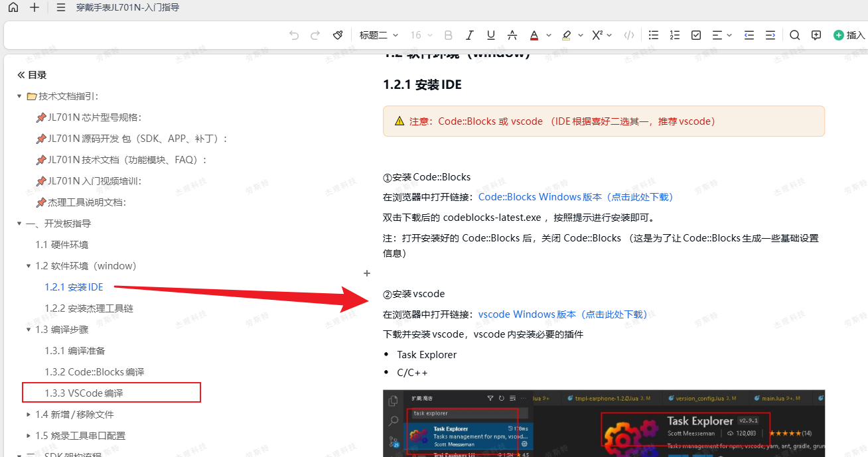
Task: Expand the 1.4 新增/移除文件 section
Action: pyautogui.click(x=29, y=415)
